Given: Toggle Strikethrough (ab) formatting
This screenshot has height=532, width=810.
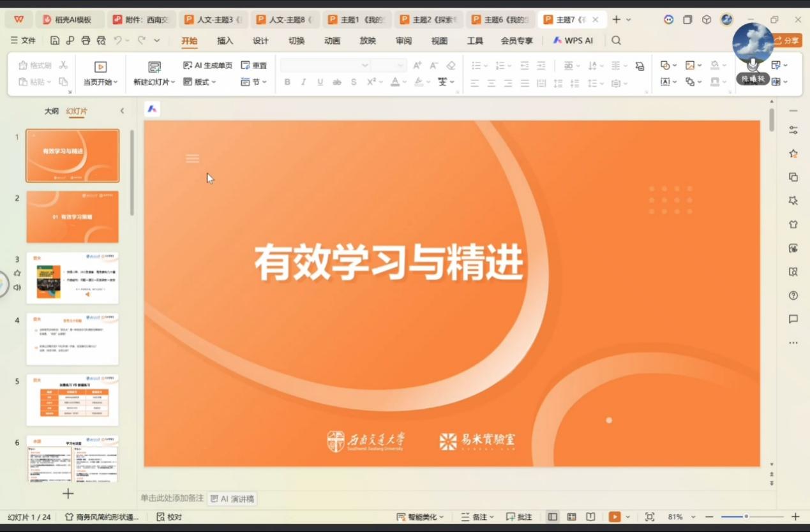Looking at the screenshot, I should pos(336,82).
